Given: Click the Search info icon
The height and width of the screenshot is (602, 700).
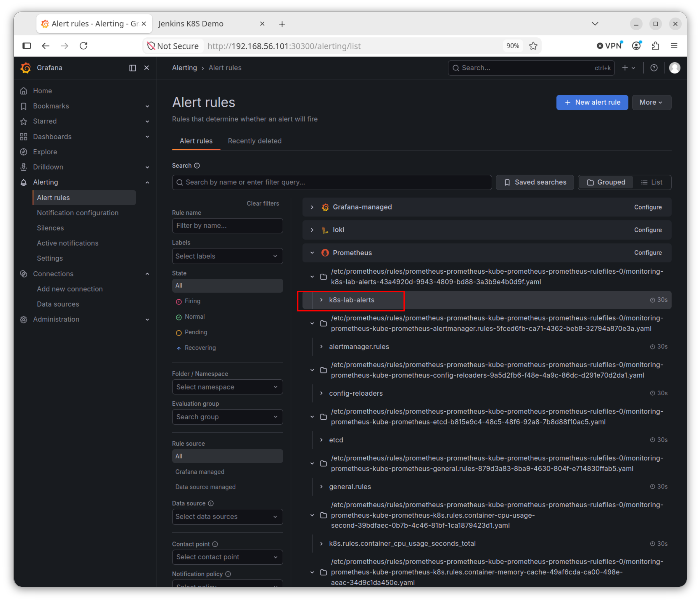Looking at the screenshot, I should tap(197, 166).
